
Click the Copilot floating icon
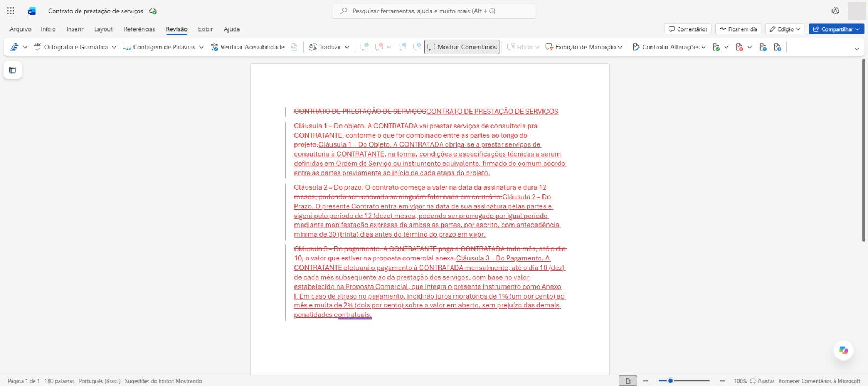click(843, 350)
